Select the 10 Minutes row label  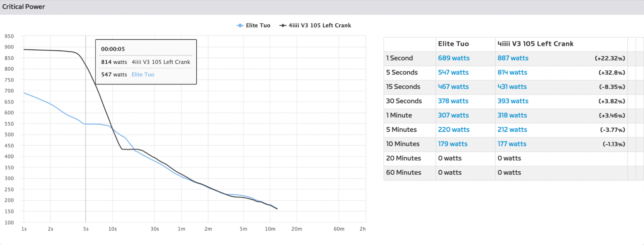[x=403, y=144]
